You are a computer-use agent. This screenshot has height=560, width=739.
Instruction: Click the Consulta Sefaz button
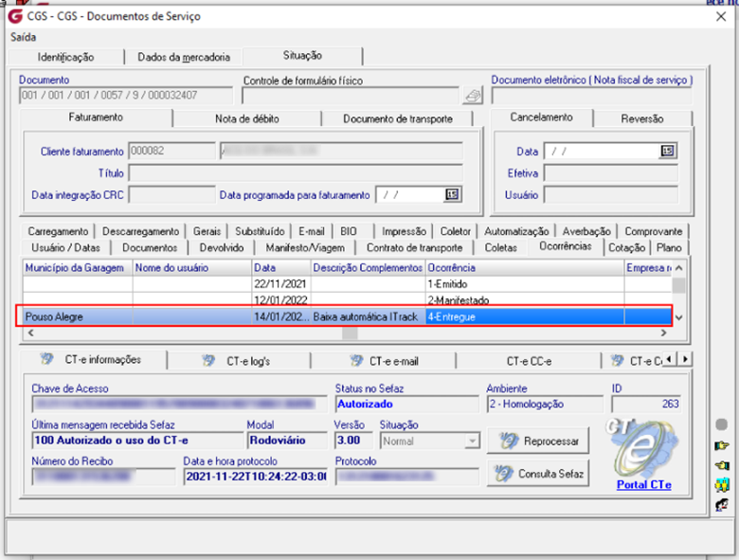point(538,473)
